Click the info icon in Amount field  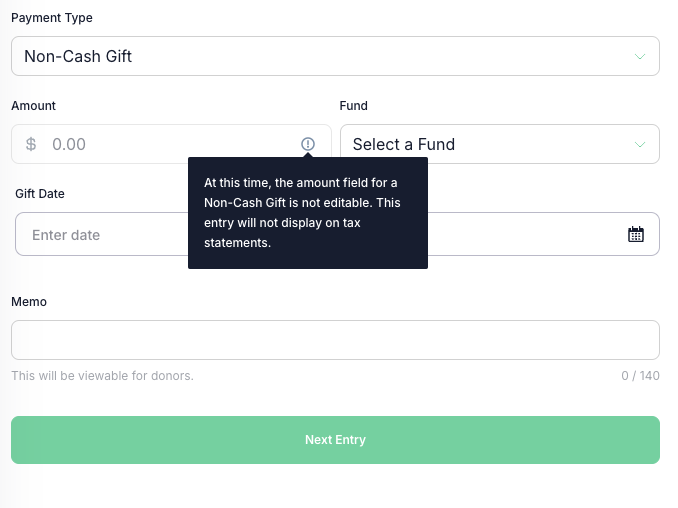(308, 144)
